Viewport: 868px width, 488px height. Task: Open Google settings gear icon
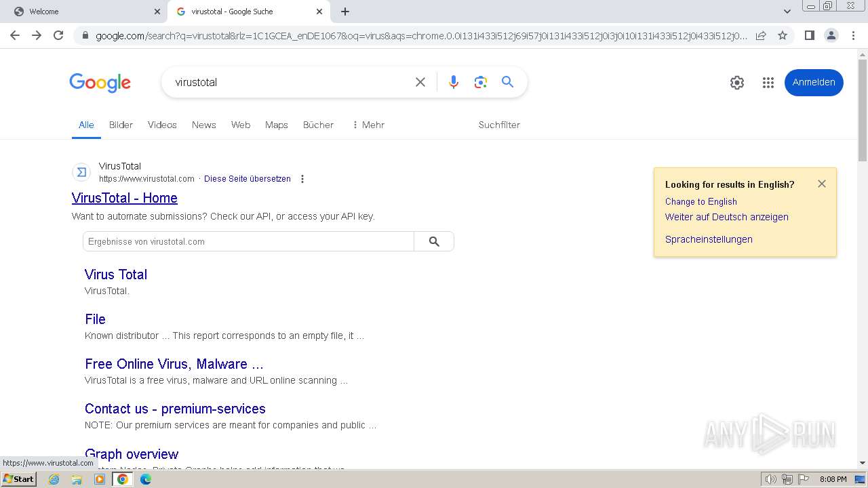point(737,83)
